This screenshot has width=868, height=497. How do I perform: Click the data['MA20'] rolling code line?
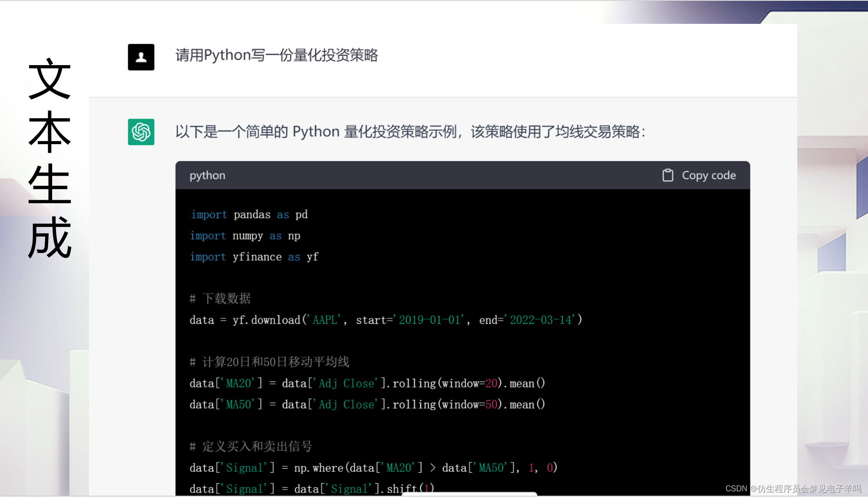pos(367,383)
